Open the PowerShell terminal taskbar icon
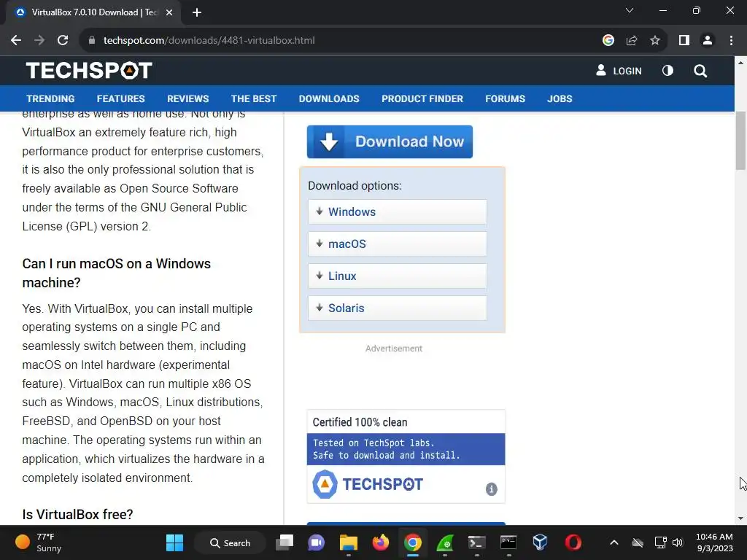Screen dimensions: 747x560 point(476,542)
